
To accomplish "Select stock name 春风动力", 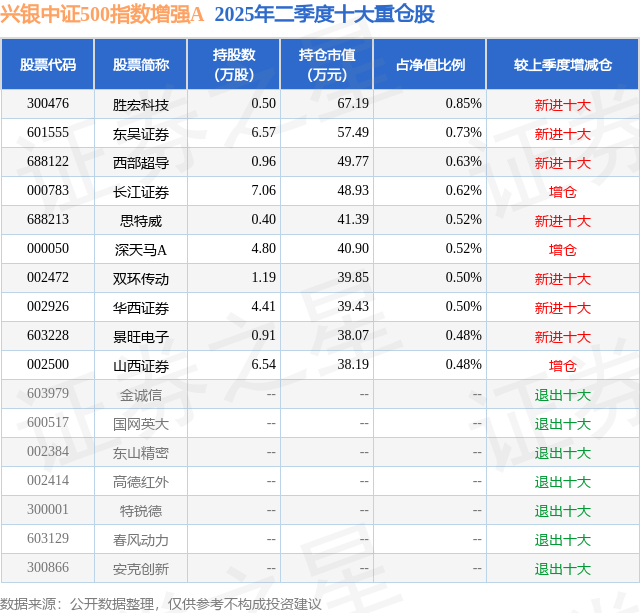I will (141, 540).
